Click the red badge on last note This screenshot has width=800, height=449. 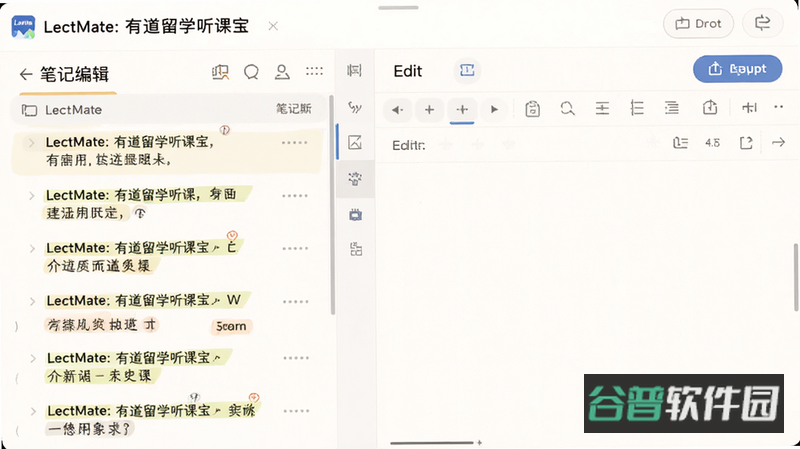click(254, 397)
